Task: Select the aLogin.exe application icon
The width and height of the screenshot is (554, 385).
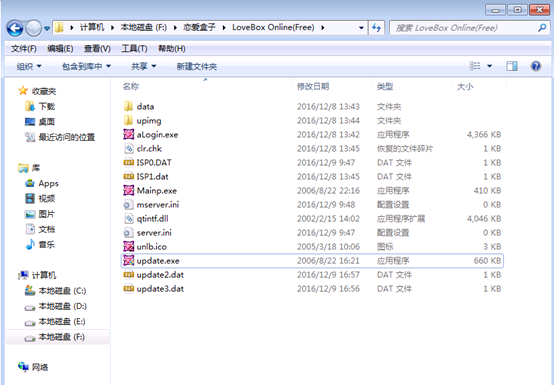Action: [129, 135]
